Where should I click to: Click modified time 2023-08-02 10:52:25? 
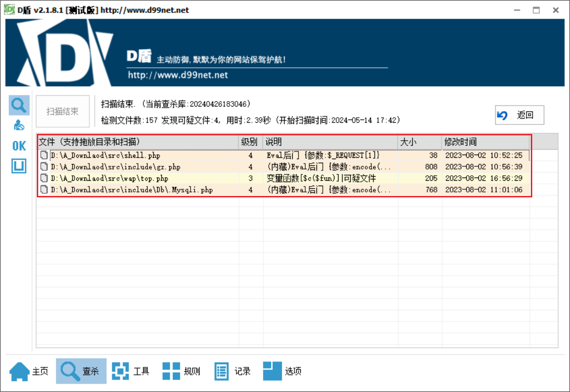484,156
